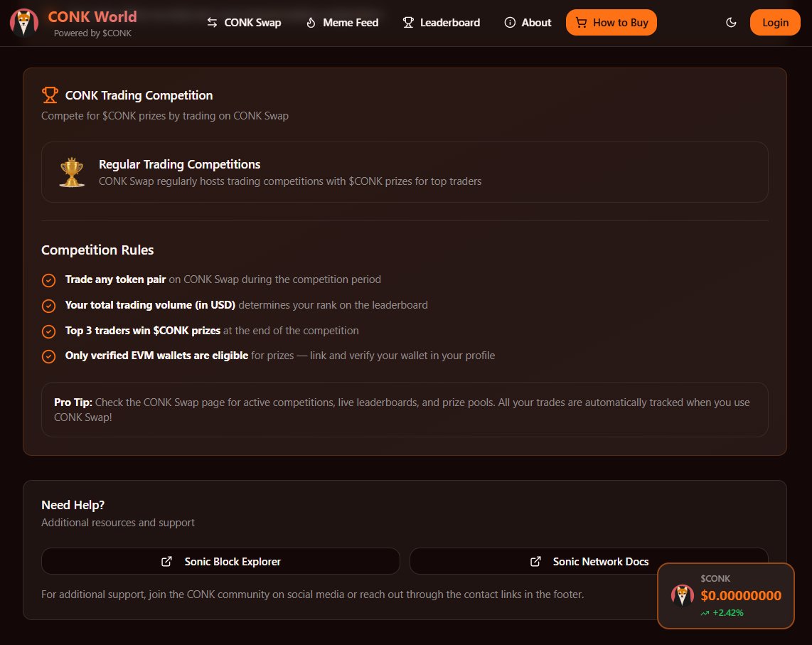Toggle dark mode with the moon icon
The image size is (812, 645).
731,23
